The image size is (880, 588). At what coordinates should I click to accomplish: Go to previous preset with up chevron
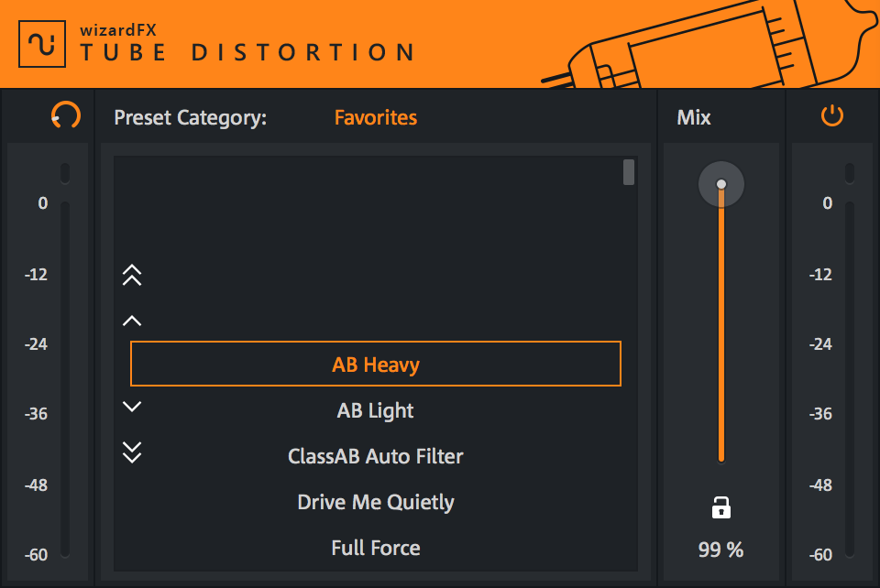pos(132,321)
